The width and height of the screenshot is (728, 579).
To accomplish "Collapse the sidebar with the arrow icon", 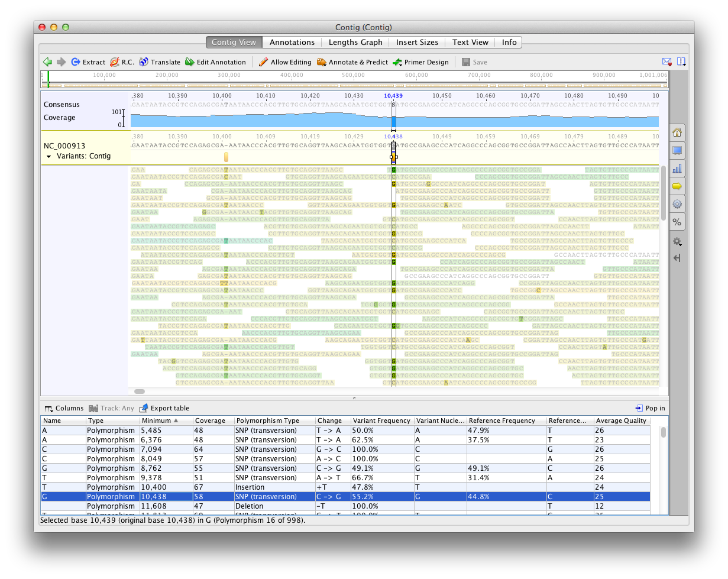I will click(677, 258).
